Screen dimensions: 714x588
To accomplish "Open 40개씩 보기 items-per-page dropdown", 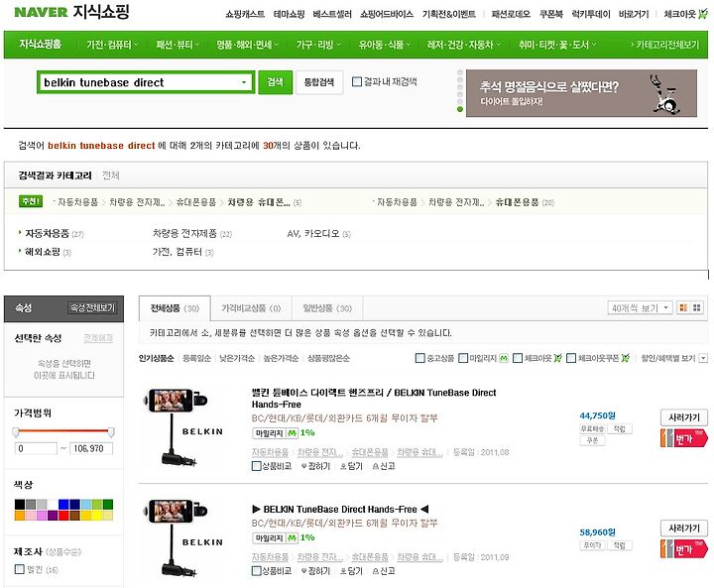I will (640, 308).
